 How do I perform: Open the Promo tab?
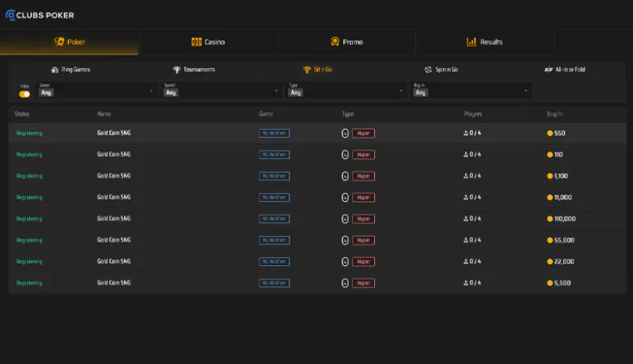pyautogui.click(x=347, y=42)
